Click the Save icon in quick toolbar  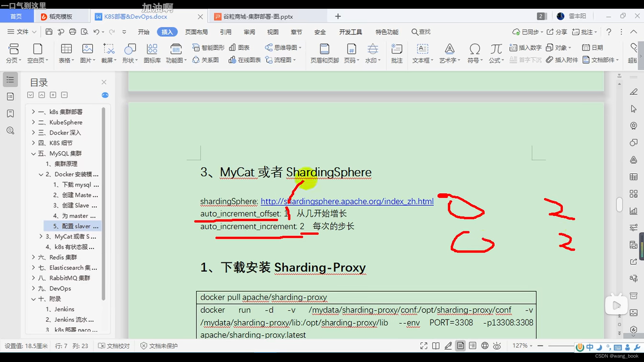[x=49, y=32]
